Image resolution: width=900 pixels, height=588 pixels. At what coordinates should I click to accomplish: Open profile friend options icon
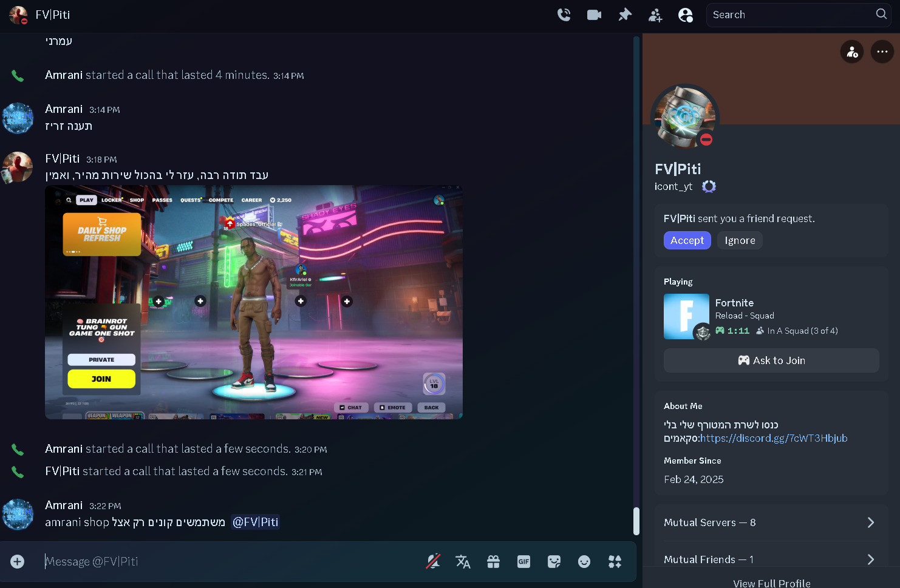click(x=852, y=52)
